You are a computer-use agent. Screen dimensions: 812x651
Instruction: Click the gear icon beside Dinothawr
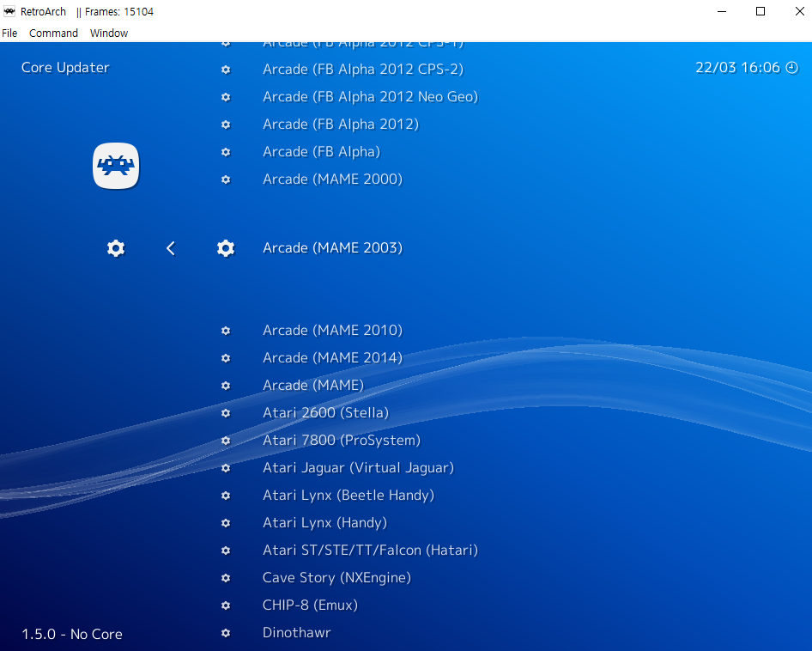click(226, 633)
